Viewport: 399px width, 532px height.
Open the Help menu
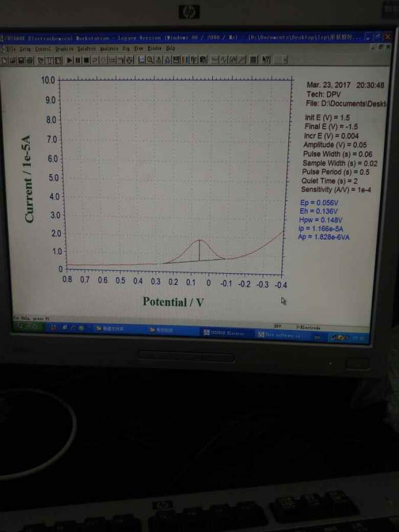coord(171,48)
